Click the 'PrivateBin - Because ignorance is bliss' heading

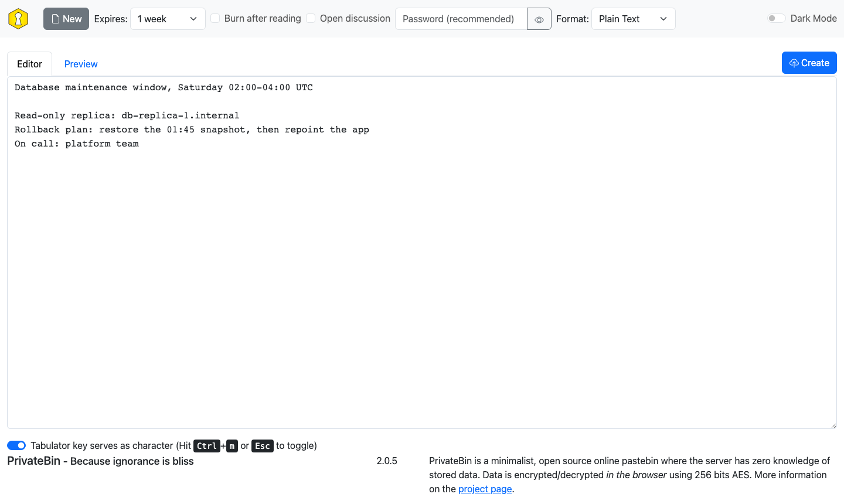(x=100, y=461)
